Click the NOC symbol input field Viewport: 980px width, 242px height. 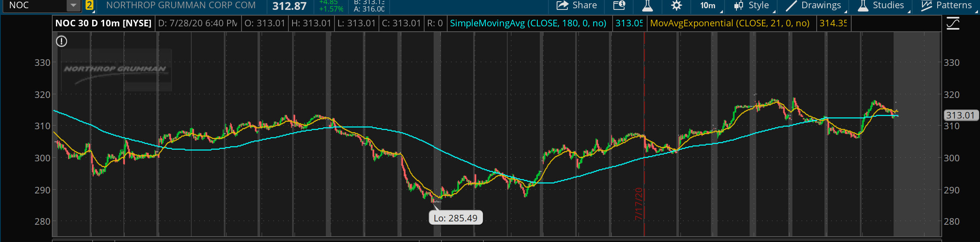pos(35,5)
